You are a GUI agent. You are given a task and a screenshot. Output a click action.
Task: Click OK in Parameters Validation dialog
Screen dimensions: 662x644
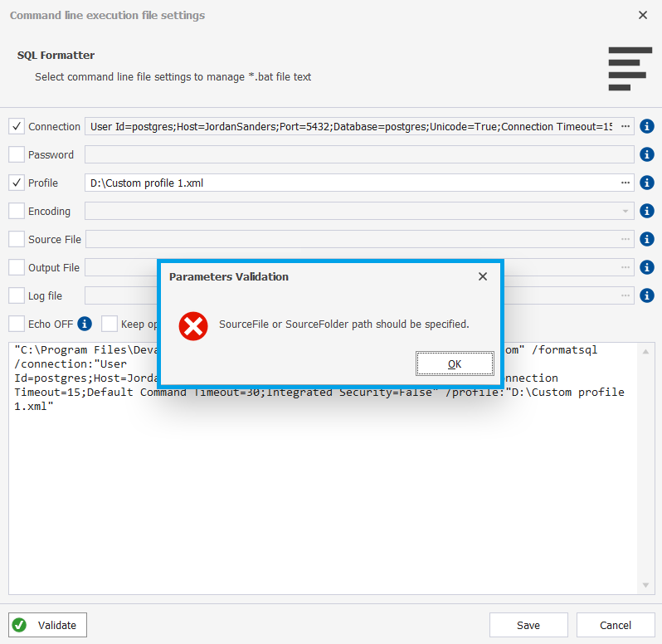point(455,363)
